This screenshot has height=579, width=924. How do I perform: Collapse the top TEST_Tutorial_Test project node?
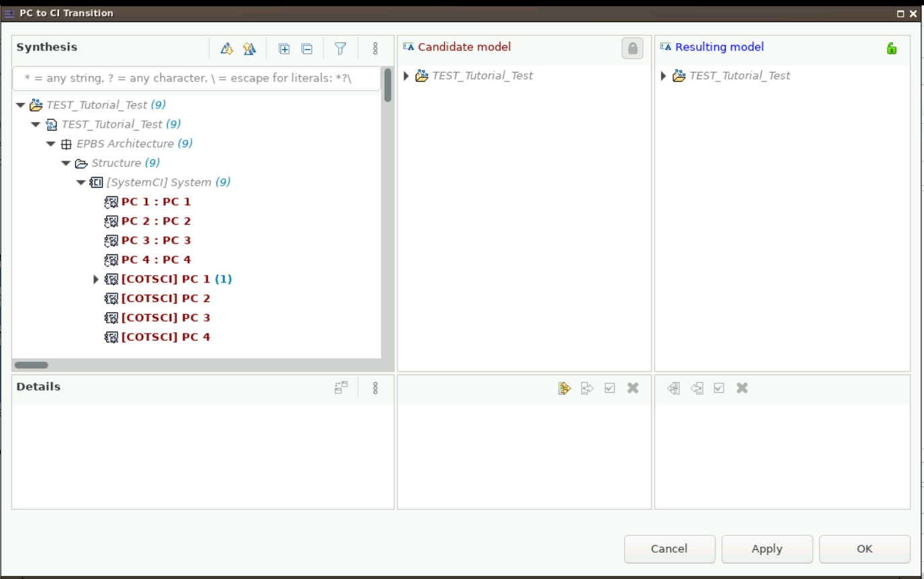(20, 105)
